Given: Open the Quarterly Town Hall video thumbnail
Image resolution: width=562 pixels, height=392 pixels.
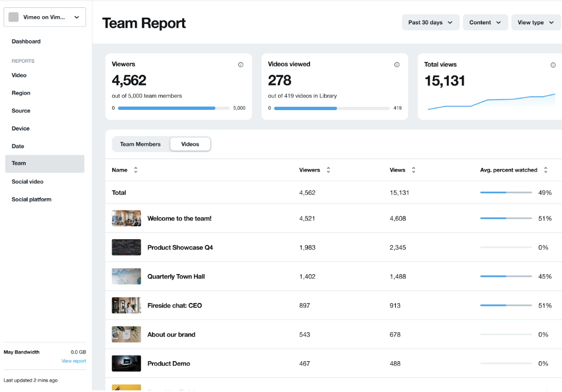Looking at the screenshot, I should pos(126,277).
